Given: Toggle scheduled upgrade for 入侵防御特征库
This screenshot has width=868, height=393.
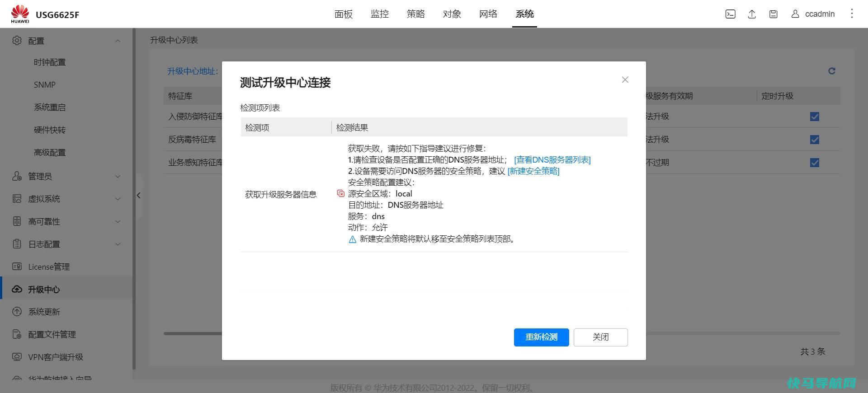Looking at the screenshot, I should [x=815, y=117].
